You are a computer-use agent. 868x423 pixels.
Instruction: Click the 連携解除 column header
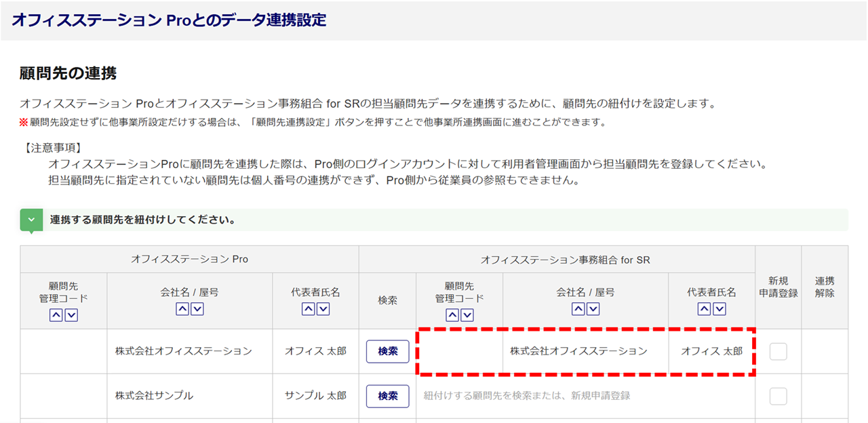(x=825, y=287)
